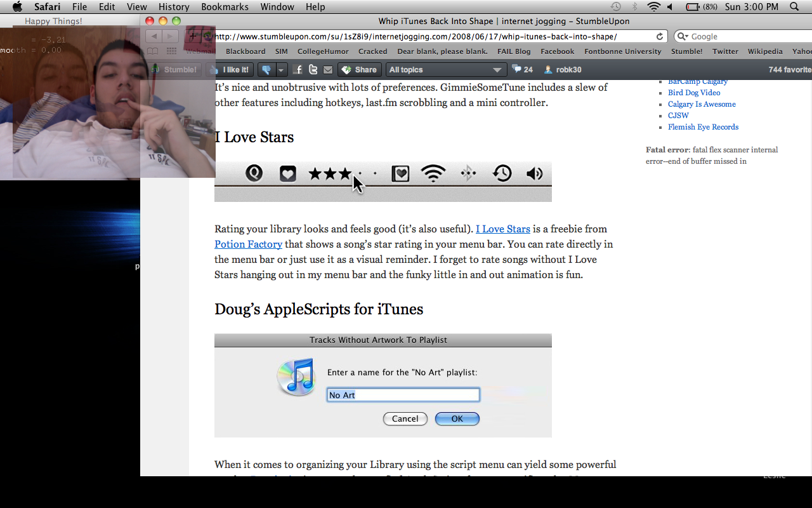
Task: Click into the URL address field
Action: (431, 37)
